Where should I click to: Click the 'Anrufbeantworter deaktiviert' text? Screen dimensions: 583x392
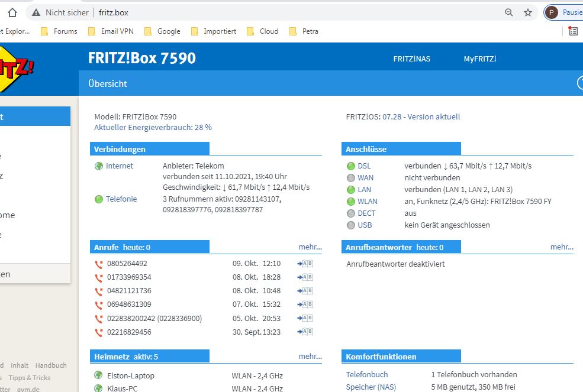[x=395, y=264]
